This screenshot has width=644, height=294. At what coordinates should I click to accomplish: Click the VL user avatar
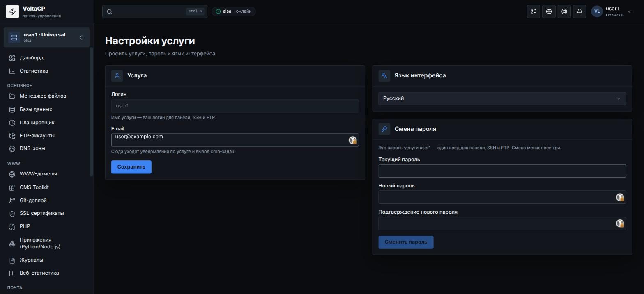(x=597, y=11)
